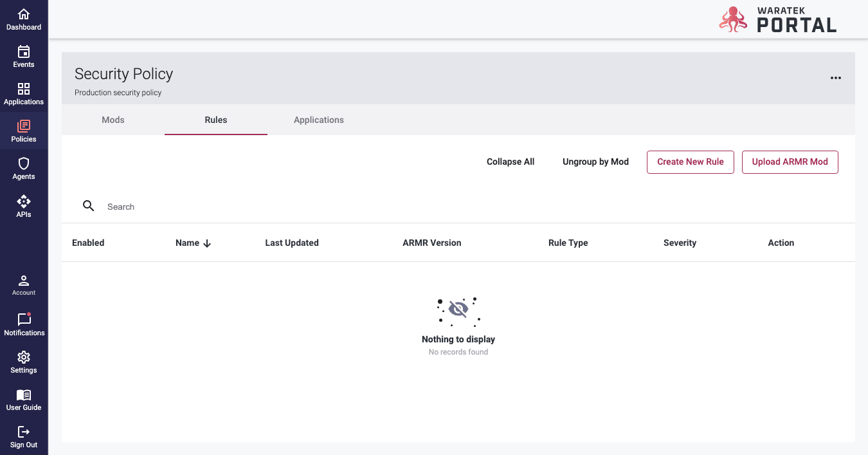Sort by Name column arrow
This screenshot has width=868, height=455.
(207, 243)
